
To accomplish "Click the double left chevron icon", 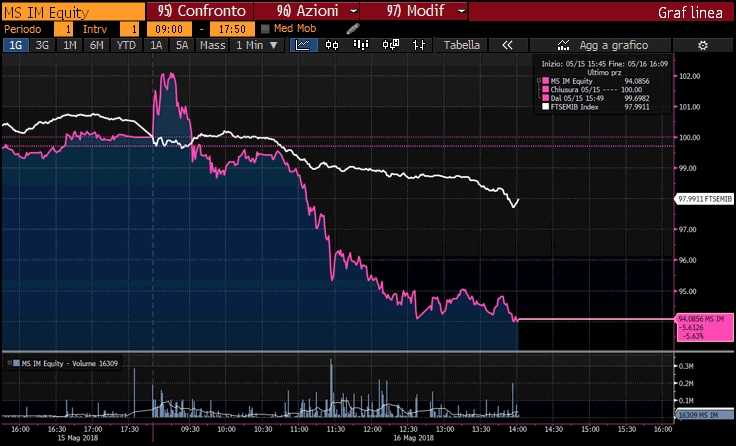I will tap(507, 45).
